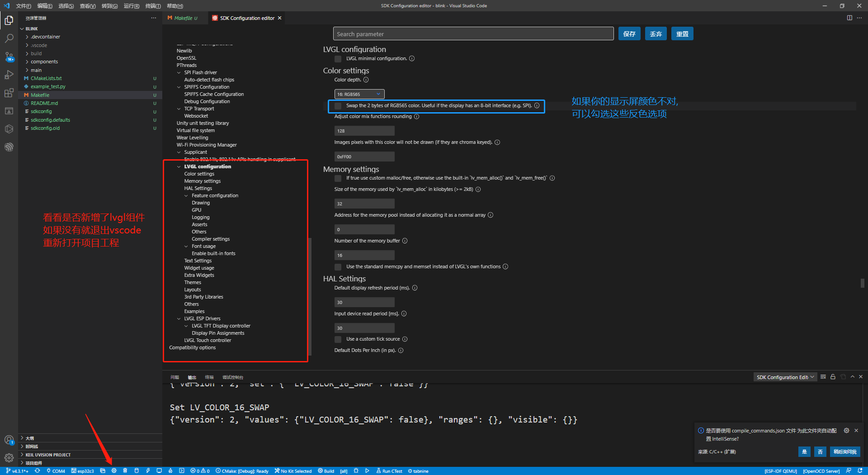Image resolution: width=868 pixels, height=475 pixels.
Task: Collapse LVGL ESP Drivers node
Action: [x=179, y=318]
